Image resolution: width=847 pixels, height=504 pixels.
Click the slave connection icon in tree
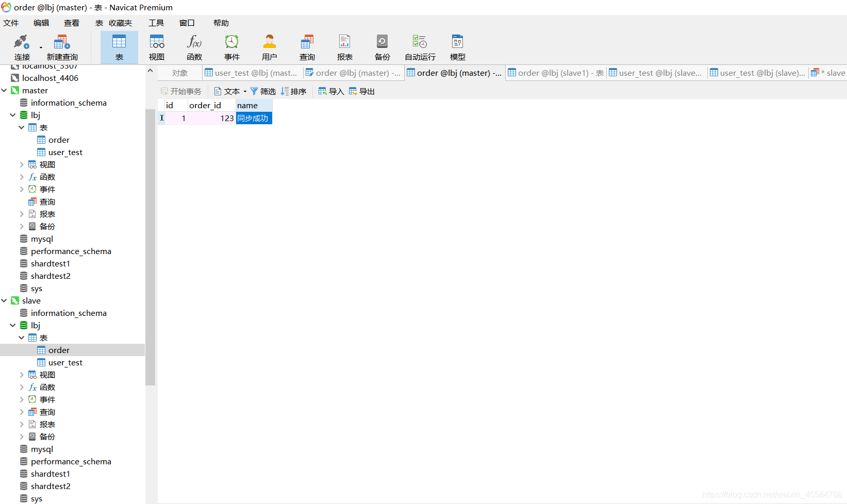pyautogui.click(x=15, y=300)
